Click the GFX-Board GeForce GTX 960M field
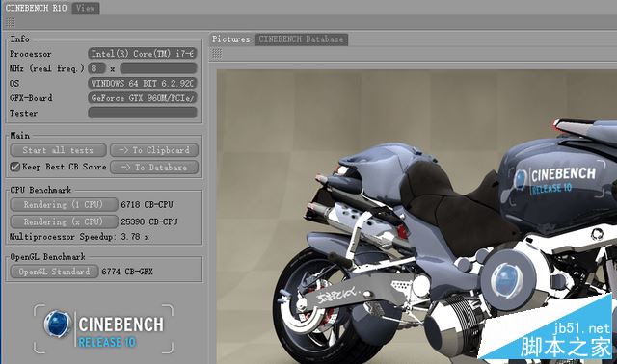This screenshot has width=617, height=364. pyautogui.click(x=143, y=98)
